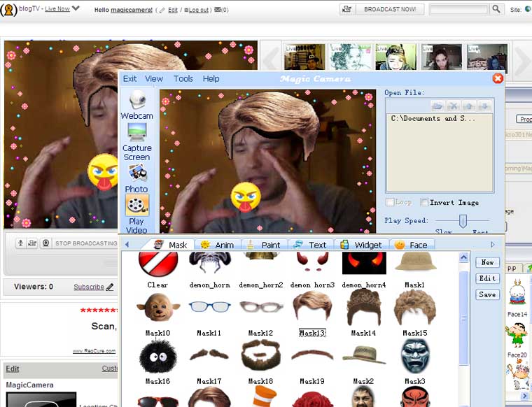
Task: Open the Tools menu
Action: [183, 79]
